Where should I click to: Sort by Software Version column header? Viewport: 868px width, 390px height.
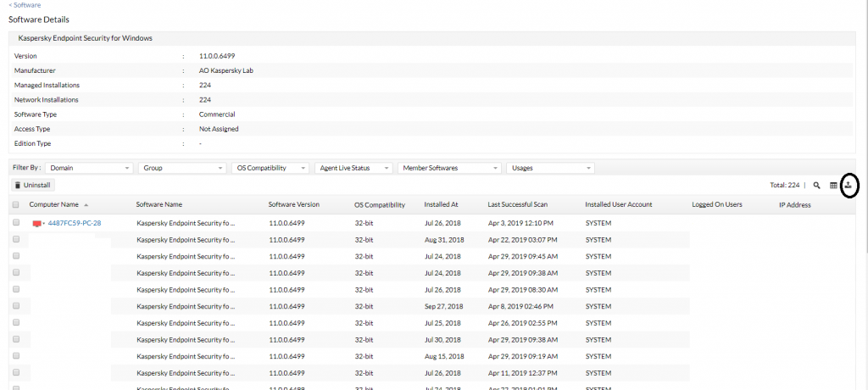(x=294, y=204)
